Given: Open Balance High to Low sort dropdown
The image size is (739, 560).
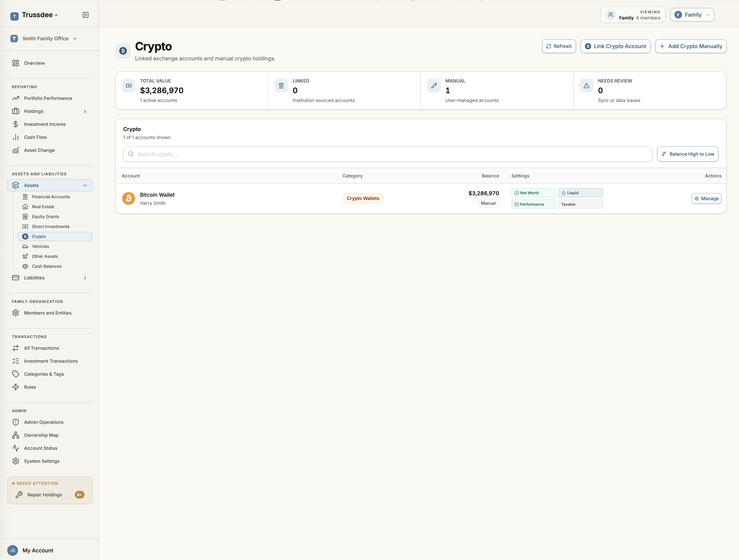Looking at the screenshot, I should tap(688, 154).
